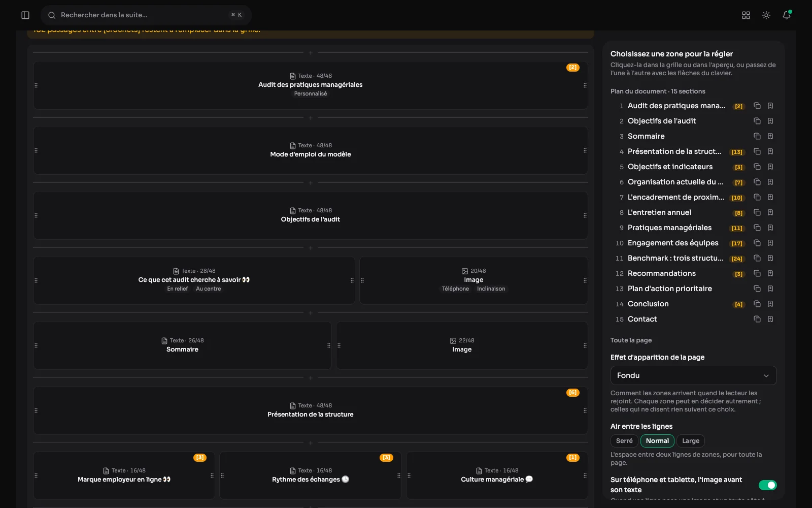Toggle the sidebar panel icon

(25, 15)
